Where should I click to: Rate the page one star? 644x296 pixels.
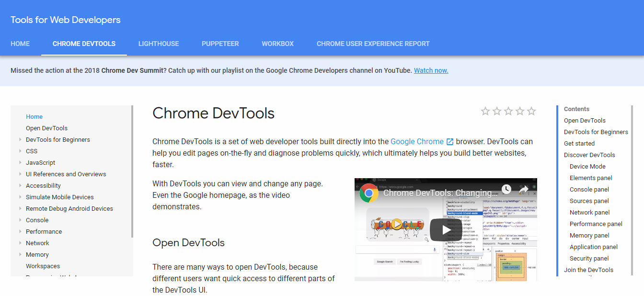(485, 112)
